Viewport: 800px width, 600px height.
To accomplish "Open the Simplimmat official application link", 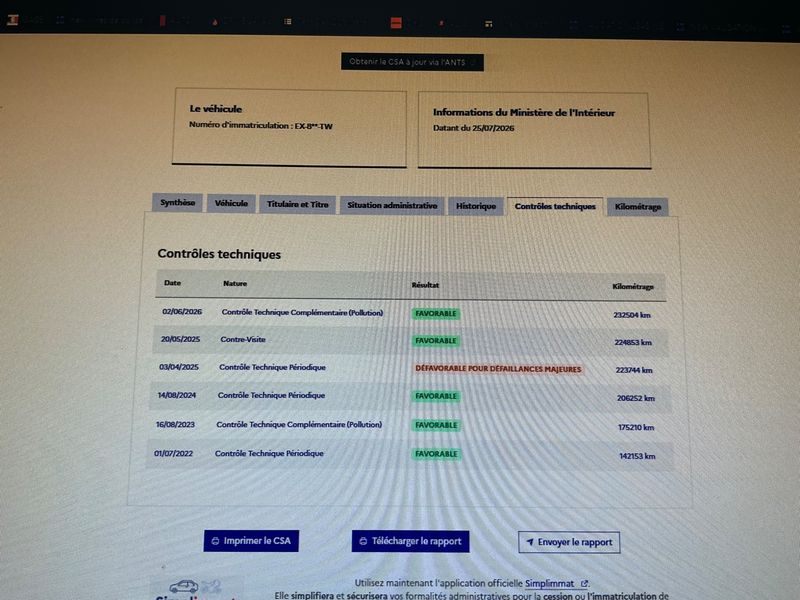I will pyautogui.click(x=556, y=583).
